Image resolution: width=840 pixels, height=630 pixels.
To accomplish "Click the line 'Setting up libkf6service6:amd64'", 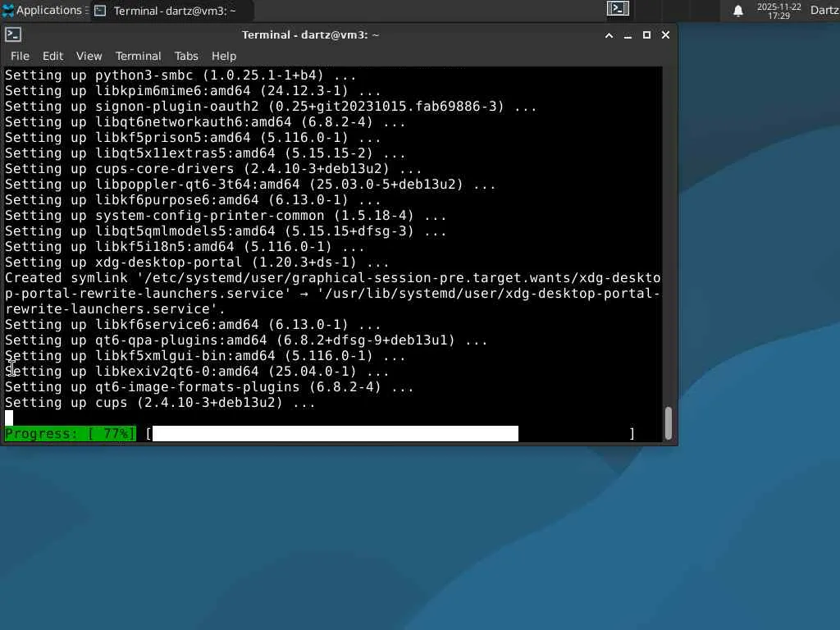I will click(x=193, y=324).
